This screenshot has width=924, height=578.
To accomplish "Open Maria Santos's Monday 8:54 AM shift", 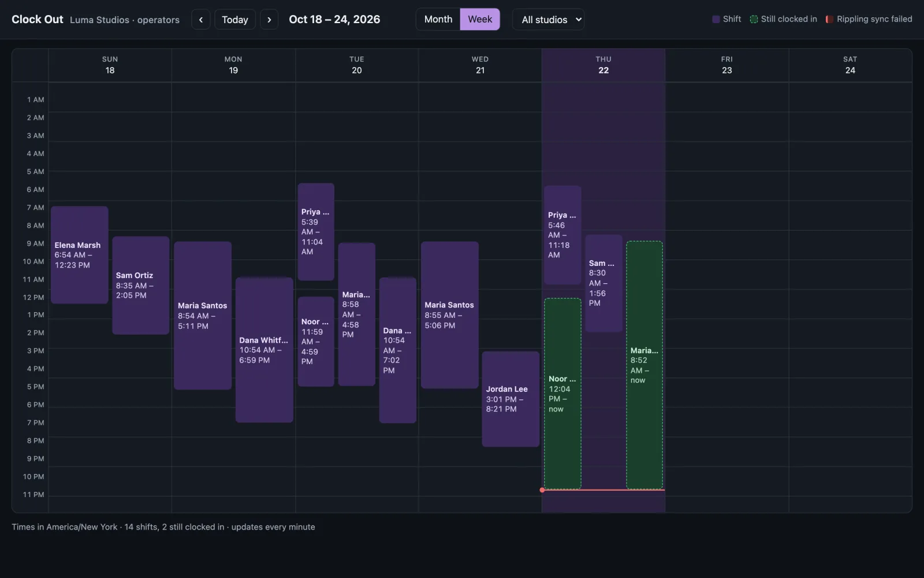I will [203, 316].
